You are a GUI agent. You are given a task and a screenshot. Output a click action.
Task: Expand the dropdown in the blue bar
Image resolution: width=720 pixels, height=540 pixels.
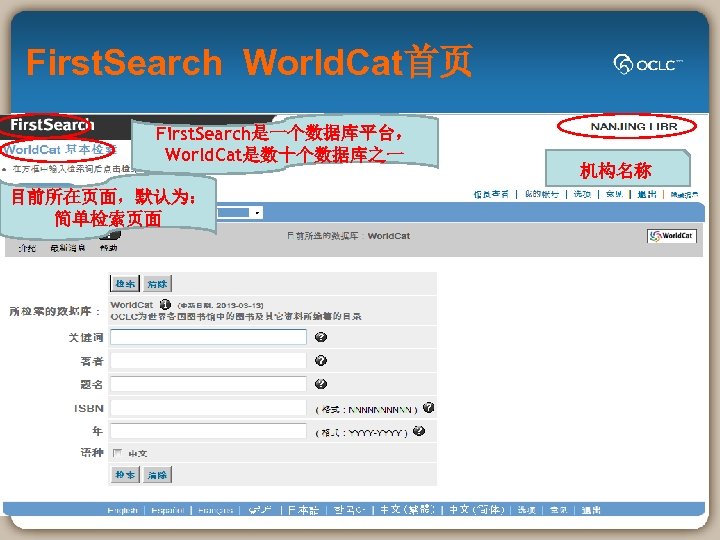[258, 213]
